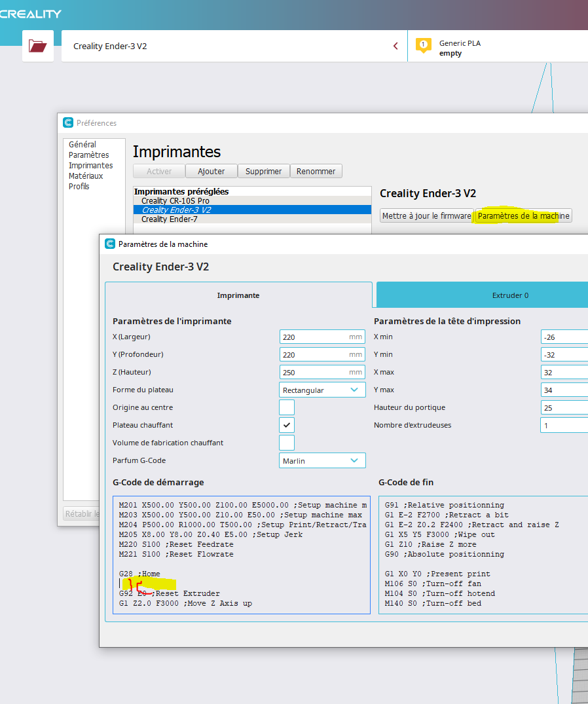The height and width of the screenshot is (704, 588).
Task: Click G91 Relative positionning line in end G-code
Action: 445,505
